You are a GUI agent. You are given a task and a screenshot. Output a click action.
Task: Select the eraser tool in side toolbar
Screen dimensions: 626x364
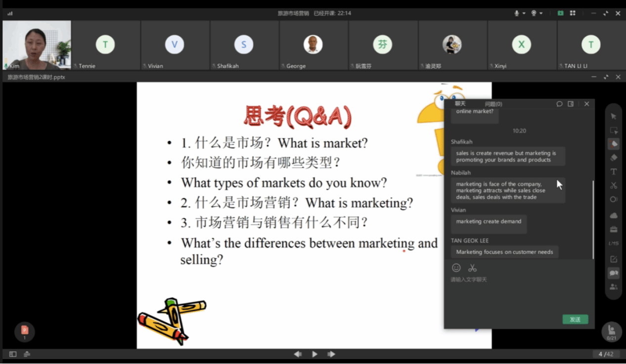614,158
